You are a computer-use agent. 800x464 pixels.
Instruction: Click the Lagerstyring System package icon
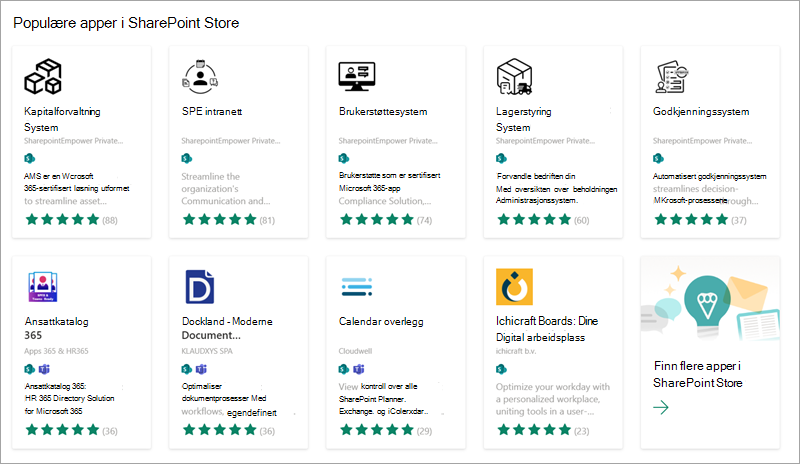click(x=514, y=77)
